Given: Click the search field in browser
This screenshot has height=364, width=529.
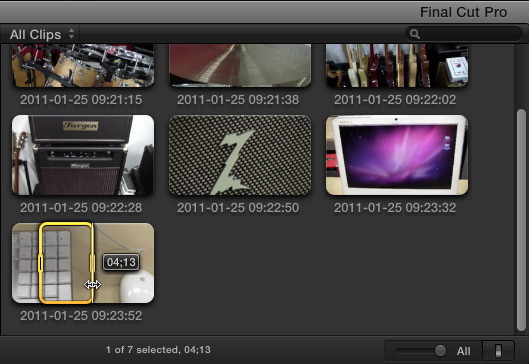Looking at the screenshot, I should (x=464, y=34).
